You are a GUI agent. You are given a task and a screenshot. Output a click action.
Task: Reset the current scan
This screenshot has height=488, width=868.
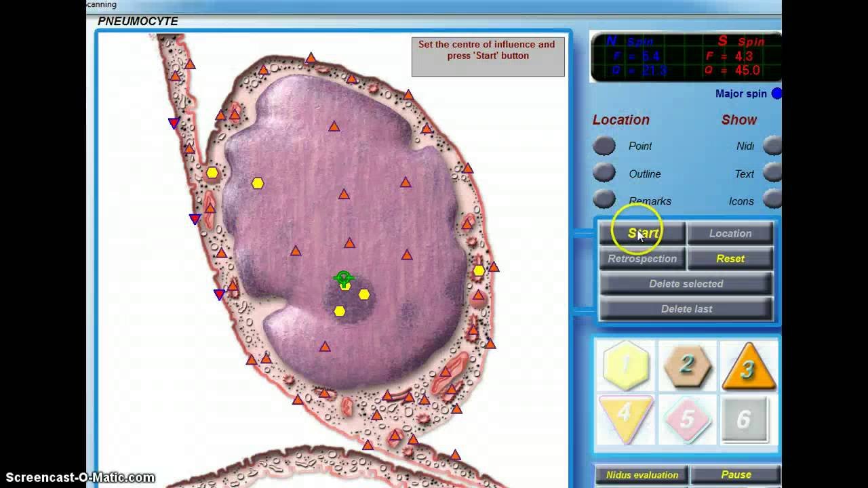[730, 258]
